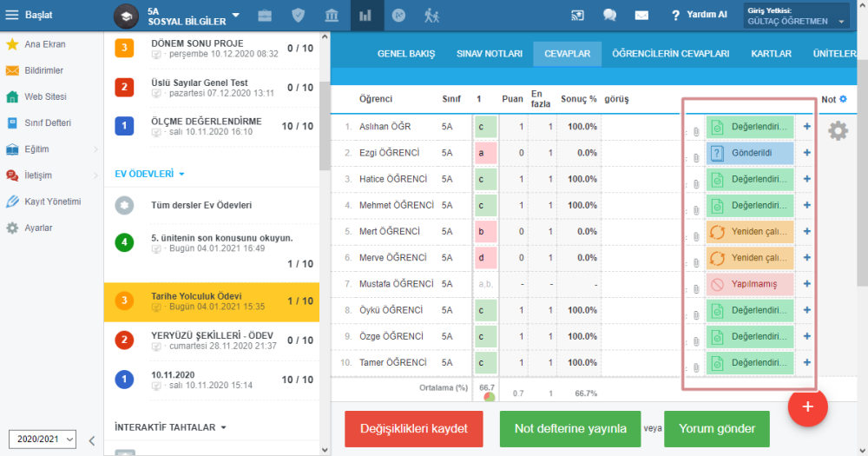Open Gönderildi status dropdown for Ezgi ÖĞRENCİ
Screen dimensions: 868x456
(x=750, y=153)
